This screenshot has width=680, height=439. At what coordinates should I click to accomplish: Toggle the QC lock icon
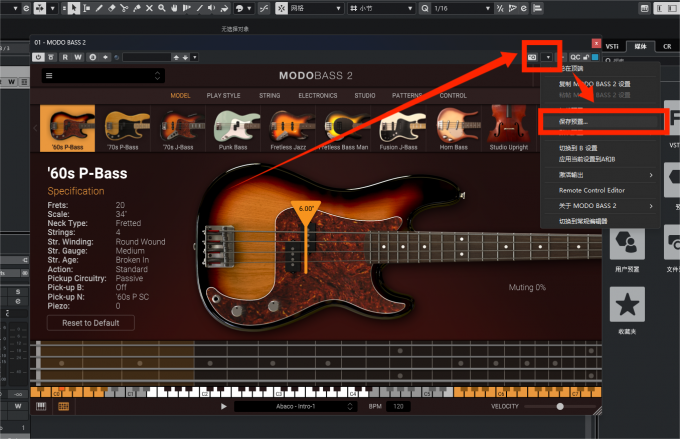click(x=586, y=57)
